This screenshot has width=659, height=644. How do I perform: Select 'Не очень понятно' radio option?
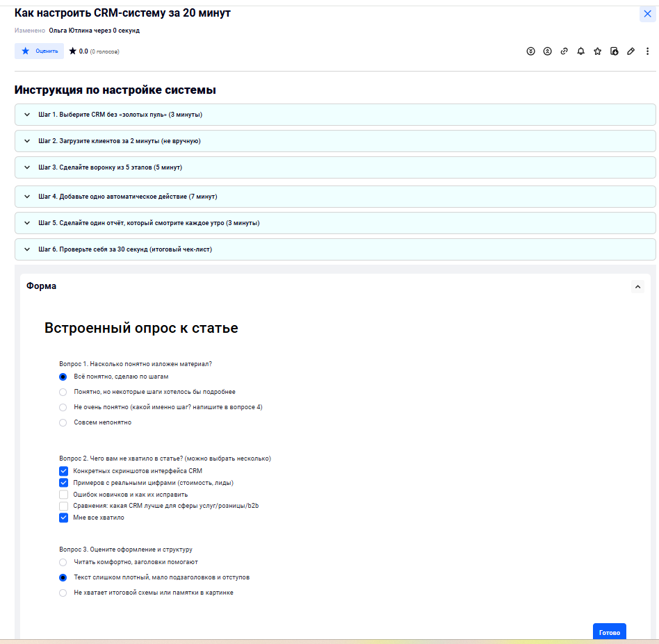coord(63,407)
